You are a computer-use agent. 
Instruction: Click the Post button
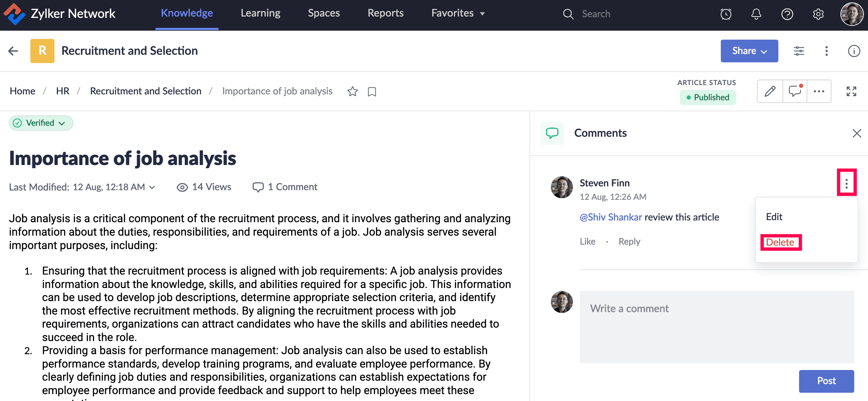pyautogui.click(x=826, y=381)
